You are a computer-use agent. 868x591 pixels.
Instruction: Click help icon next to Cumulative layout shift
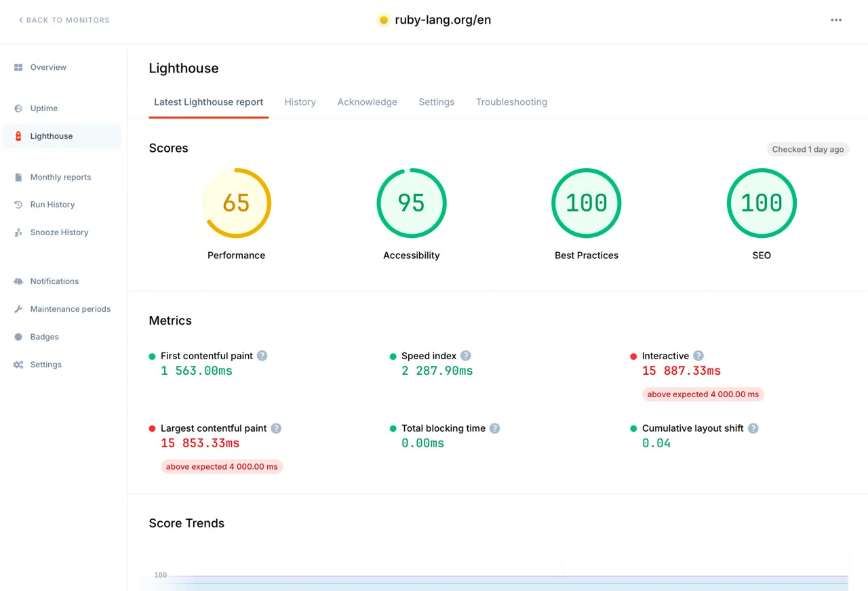point(753,428)
